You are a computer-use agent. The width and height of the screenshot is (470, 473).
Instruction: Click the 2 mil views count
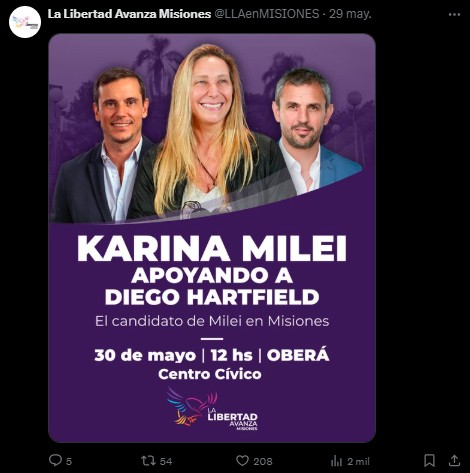click(359, 461)
